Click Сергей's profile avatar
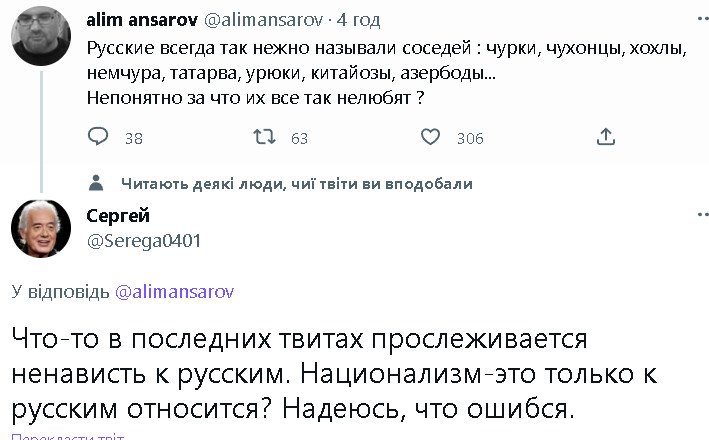709x440 pixels. point(40,227)
